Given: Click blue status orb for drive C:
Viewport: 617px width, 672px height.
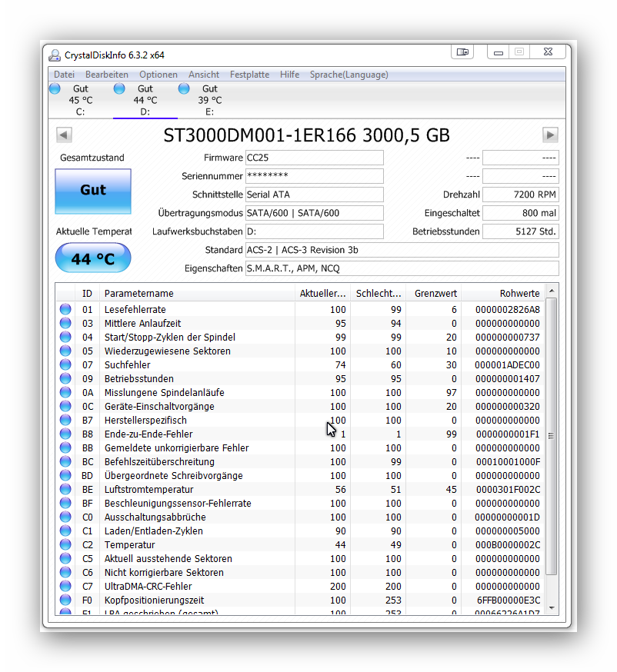Looking at the screenshot, I should (55, 88).
